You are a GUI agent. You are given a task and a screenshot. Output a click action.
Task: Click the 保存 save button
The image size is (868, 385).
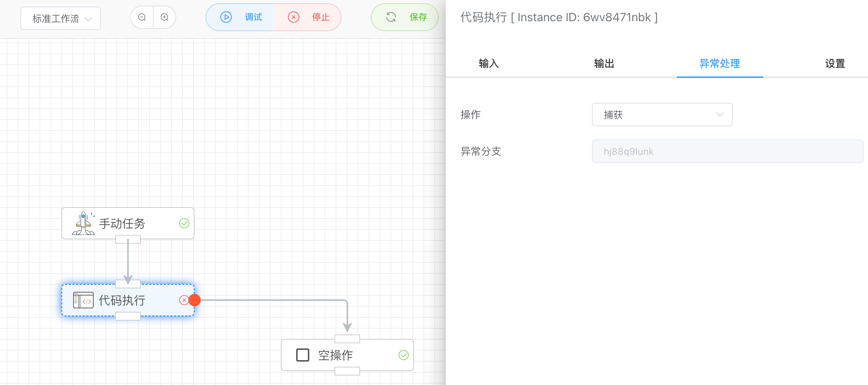pos(405,17)
